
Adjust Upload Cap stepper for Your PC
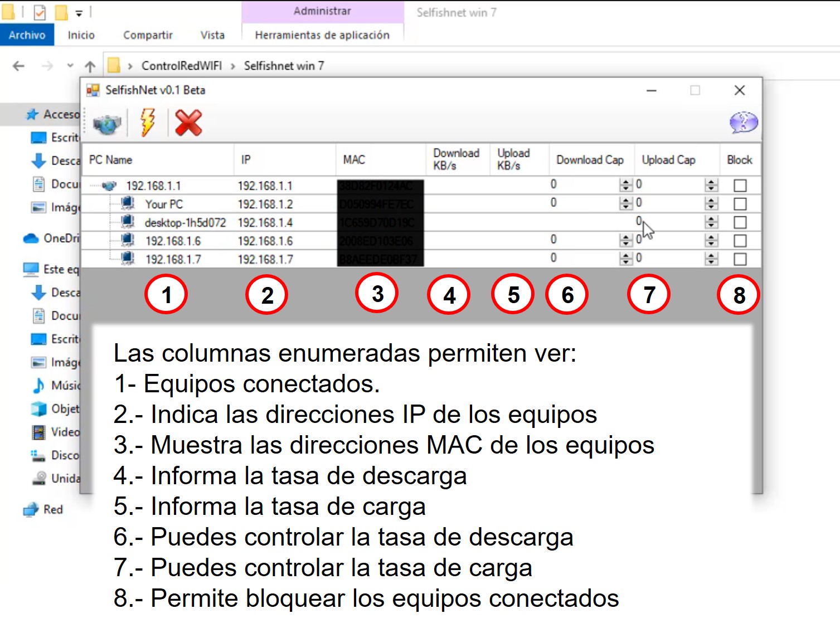click(x=711, y=203)
